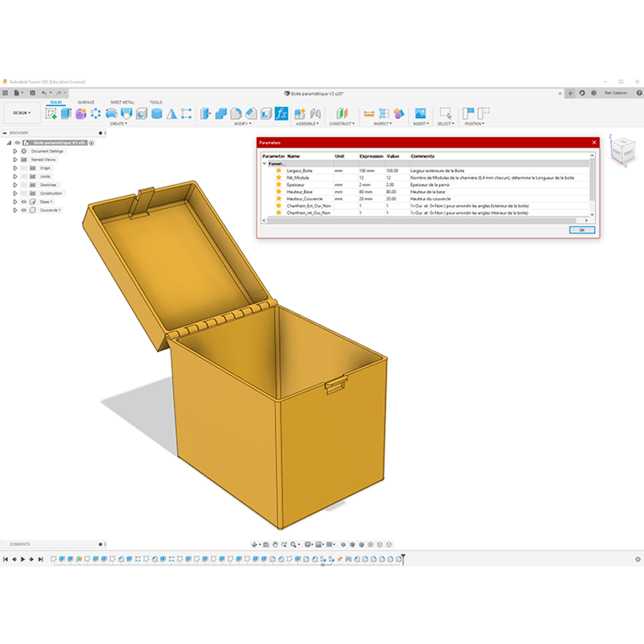Click OK in Parameters dialog

tap(582, 230)
